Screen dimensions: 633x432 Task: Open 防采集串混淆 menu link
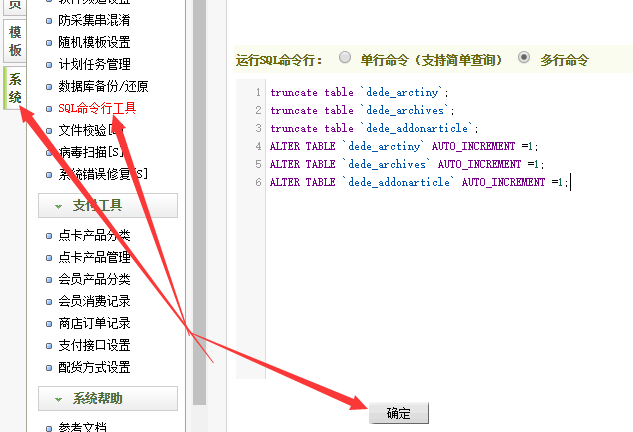tap(94, 20)
